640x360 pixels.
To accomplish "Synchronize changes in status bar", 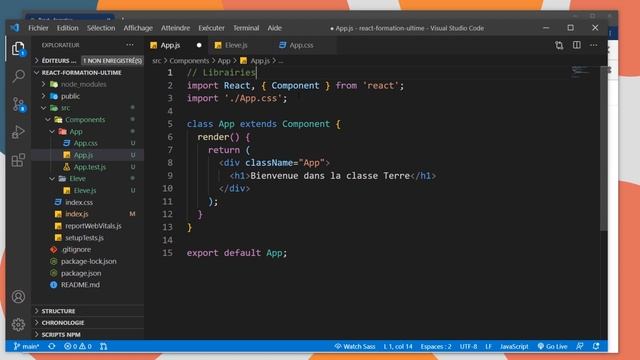I will tap(51, 346).
